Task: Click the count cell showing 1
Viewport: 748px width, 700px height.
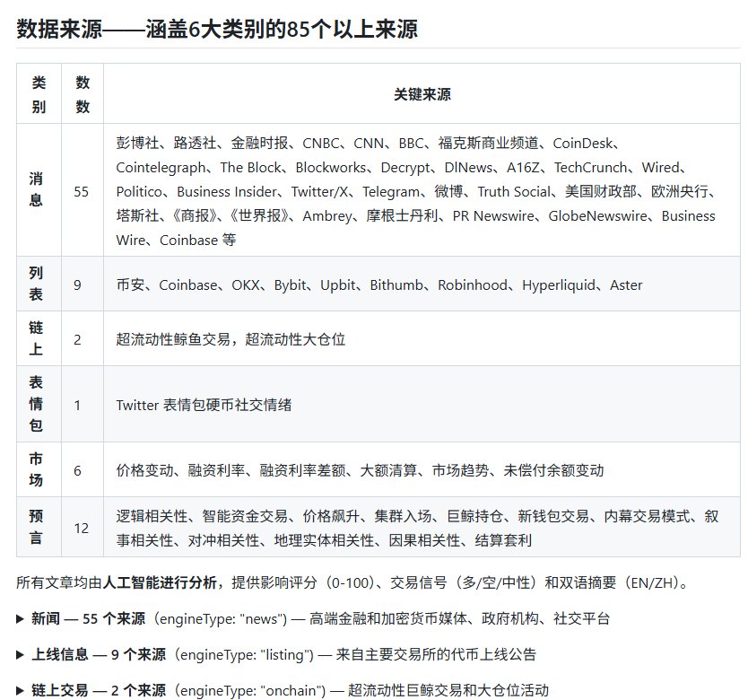Action: [83, 404]
